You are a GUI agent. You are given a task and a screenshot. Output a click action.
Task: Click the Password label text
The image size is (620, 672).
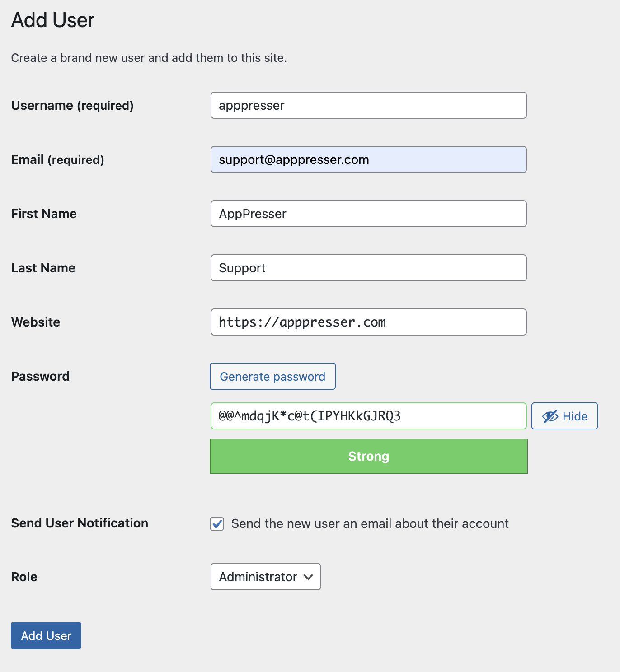(x=40, y=376)
